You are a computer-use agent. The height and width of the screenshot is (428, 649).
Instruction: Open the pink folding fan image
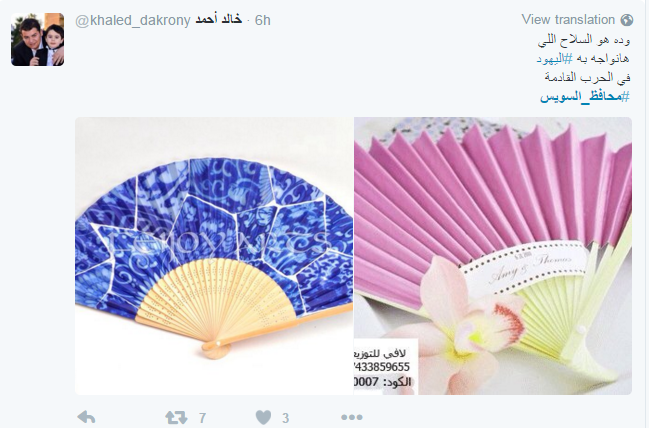pos(493,256)
